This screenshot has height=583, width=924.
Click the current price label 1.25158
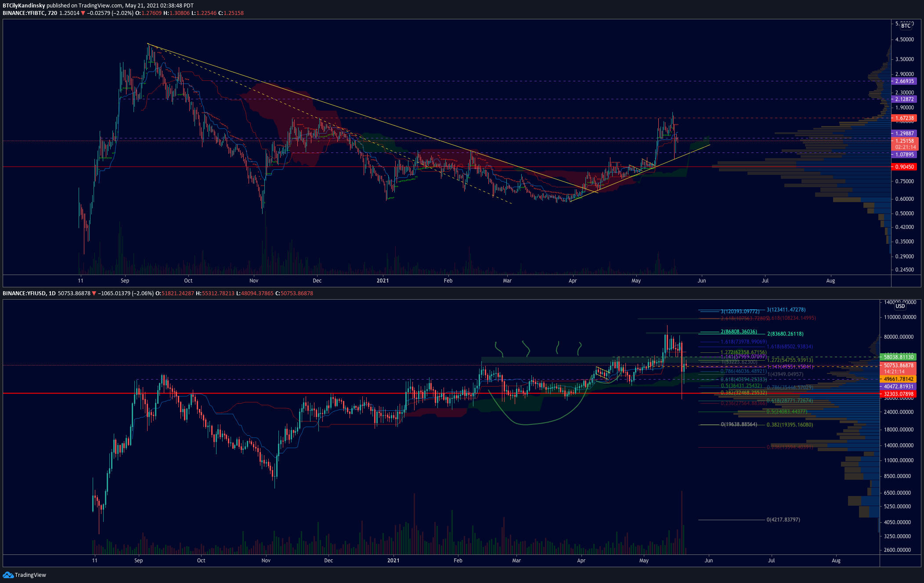pyautogui.click(x=905, y=141)
